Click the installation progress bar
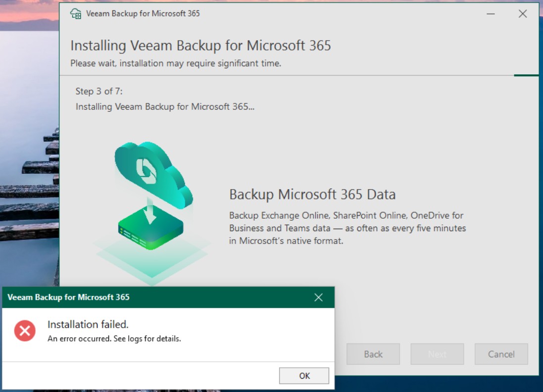The height and width of the screenshot is (392, 543). pos(526,75)
